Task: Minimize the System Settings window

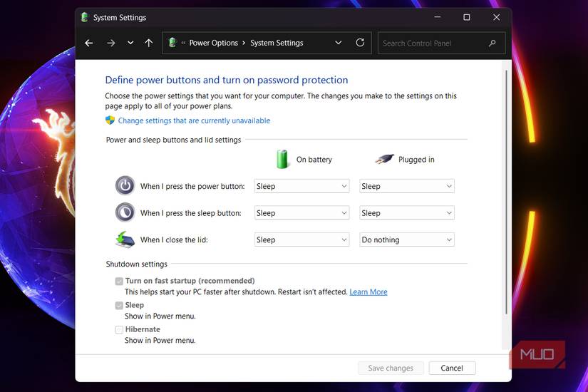Action: click(x=437, y=17)
